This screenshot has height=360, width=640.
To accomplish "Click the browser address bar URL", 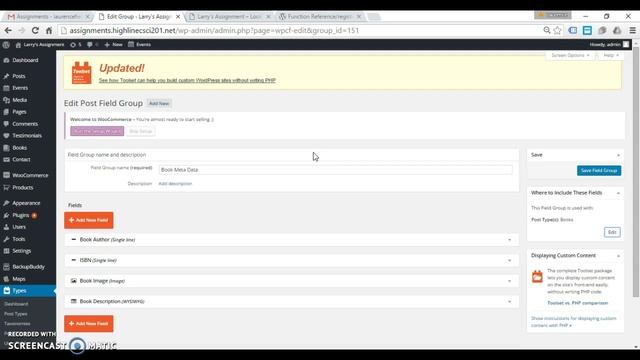I will point(214,31).
